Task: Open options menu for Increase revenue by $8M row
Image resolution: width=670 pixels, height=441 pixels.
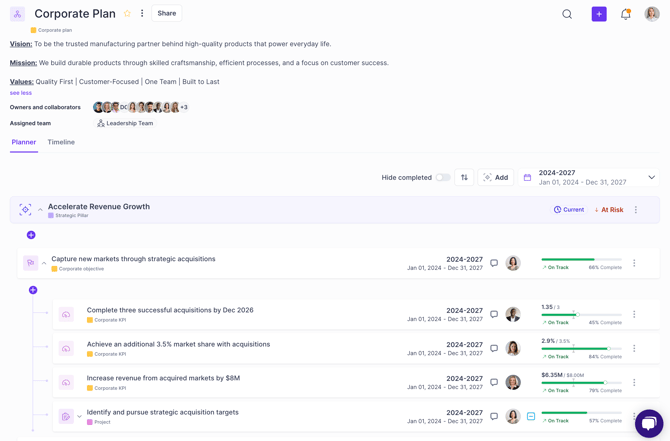Action: click(x=634, y=382)
